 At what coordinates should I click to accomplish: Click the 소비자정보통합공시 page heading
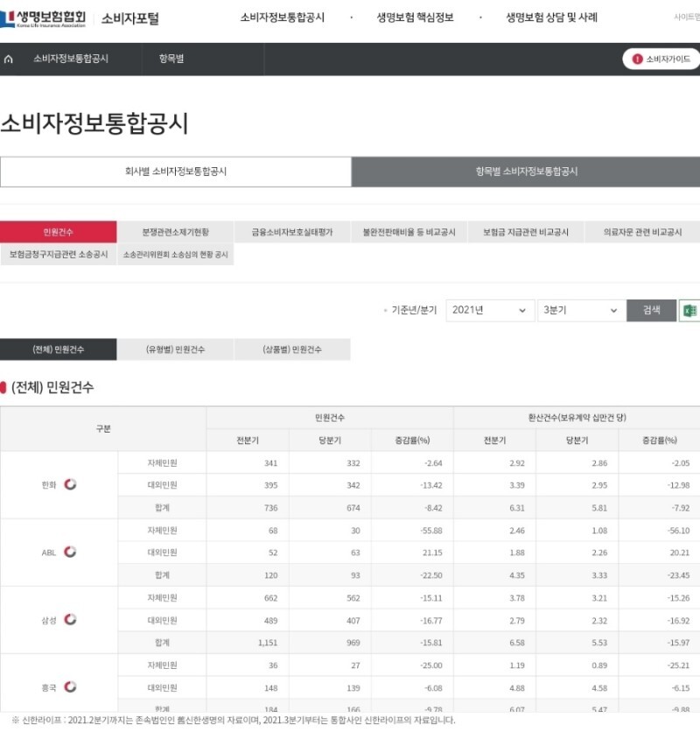[x=94, y=123]
